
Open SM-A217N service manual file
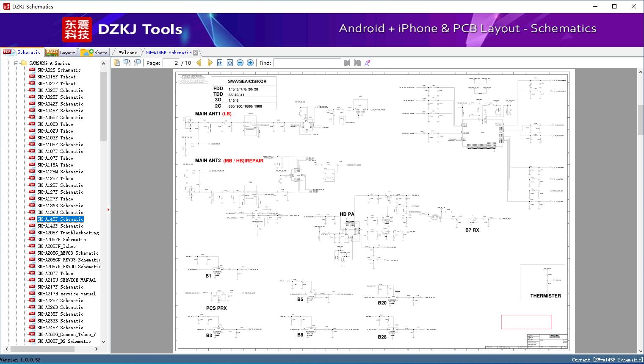(66, 294)
